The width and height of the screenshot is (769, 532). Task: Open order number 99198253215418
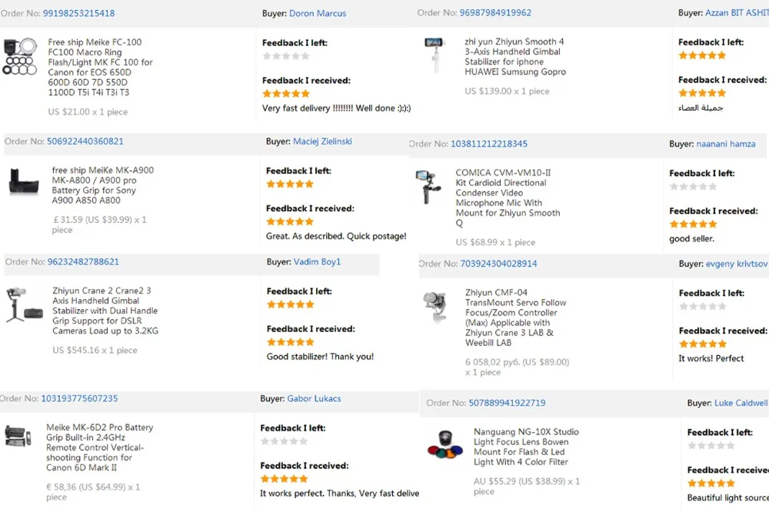pos(78,14)
